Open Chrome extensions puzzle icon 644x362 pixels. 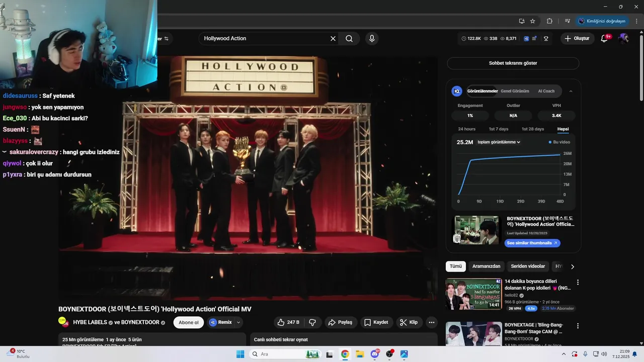click(x=549, y=21)
